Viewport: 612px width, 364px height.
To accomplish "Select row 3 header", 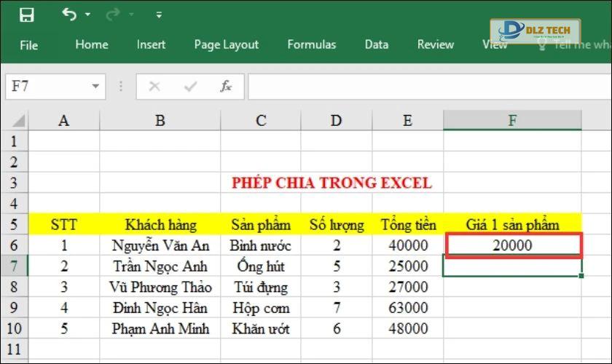I will (14, 183).
